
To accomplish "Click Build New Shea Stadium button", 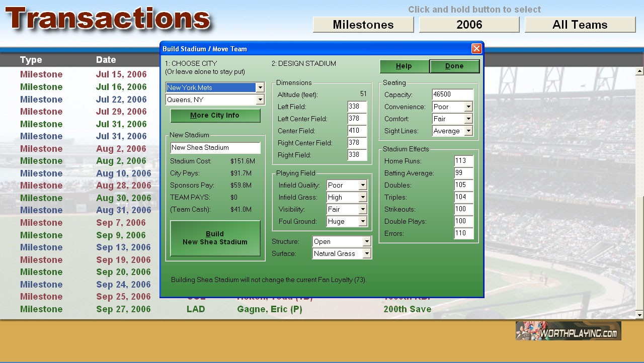I will [215, 238].
